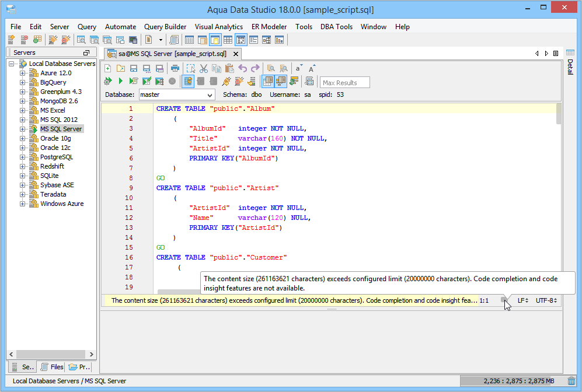582x392 pixels.
Task: Show previous editor tab with left triangle
Action: (x=536, y=54)
